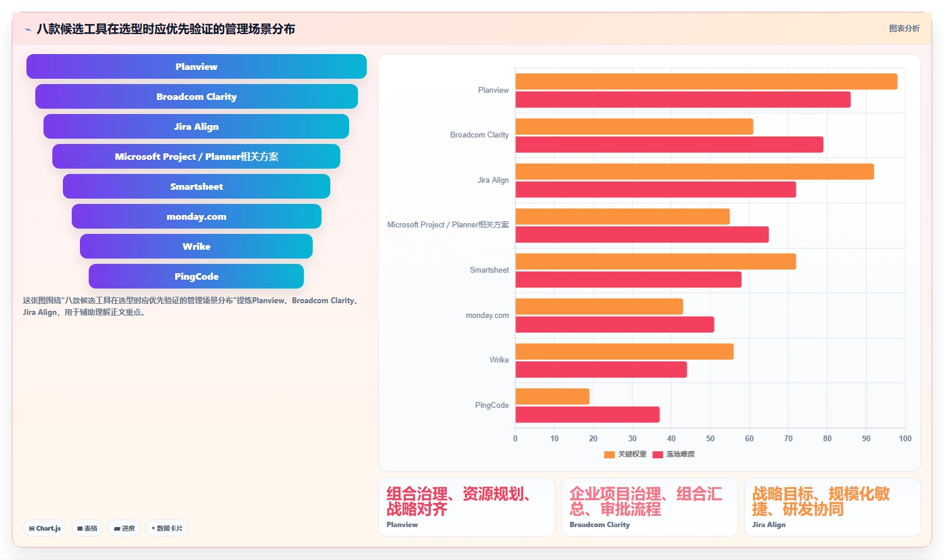Click PingCode red bar in chart
The width and height of the screenshot is (944, 560).
click(587, 414)
